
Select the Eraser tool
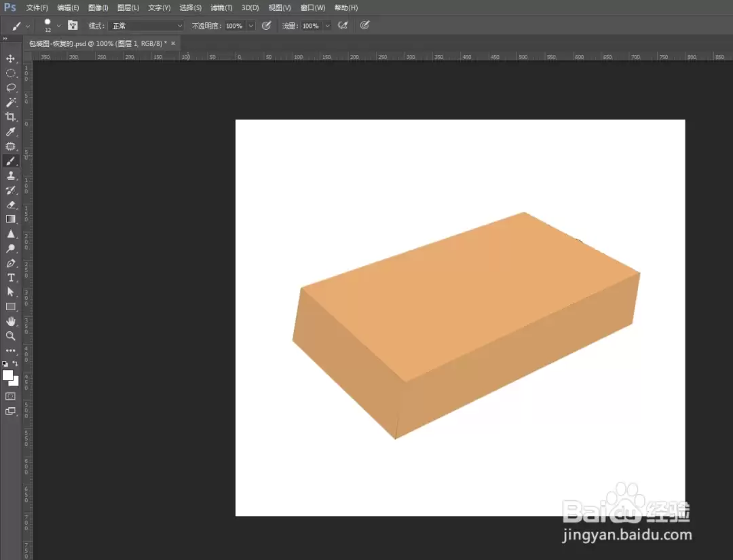(10, 205)
